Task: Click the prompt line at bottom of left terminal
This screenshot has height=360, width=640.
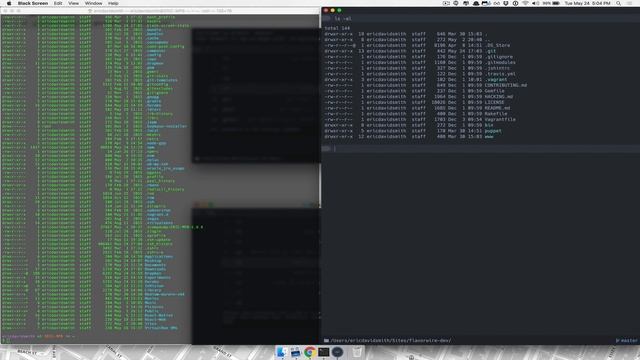Action: 39,336
